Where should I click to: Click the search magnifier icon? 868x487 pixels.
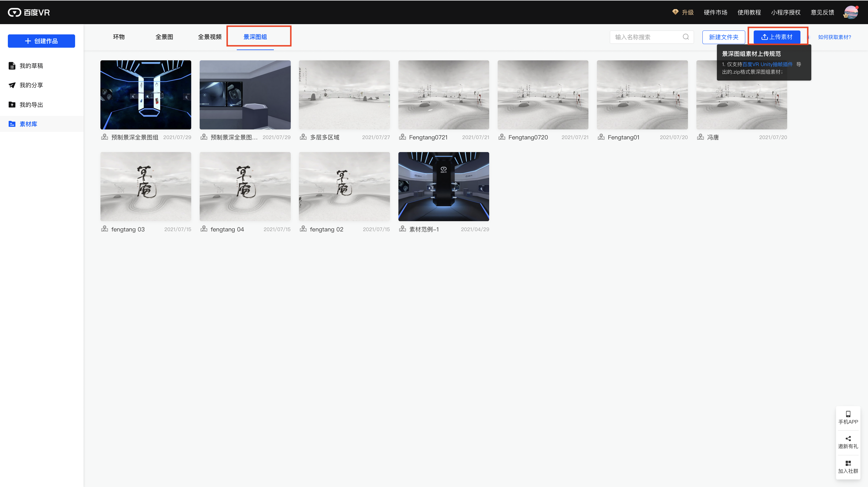(x=686, y=37)
